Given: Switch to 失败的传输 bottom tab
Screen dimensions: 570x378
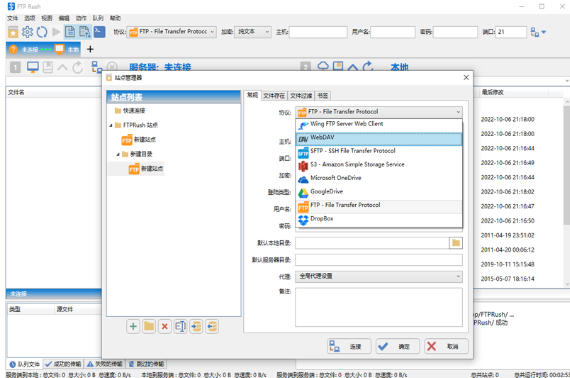Looking at the screenshot, I should click(x=105, y=364).
